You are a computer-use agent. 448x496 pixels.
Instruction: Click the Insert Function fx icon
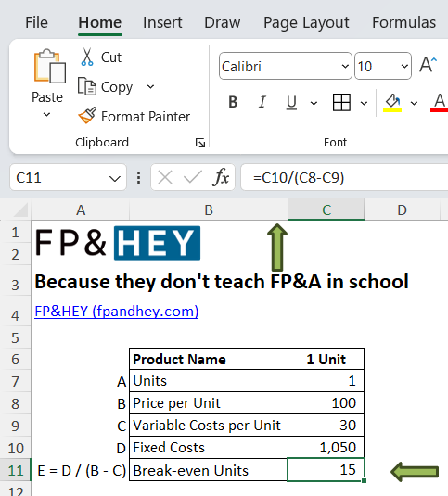(221, 177)
